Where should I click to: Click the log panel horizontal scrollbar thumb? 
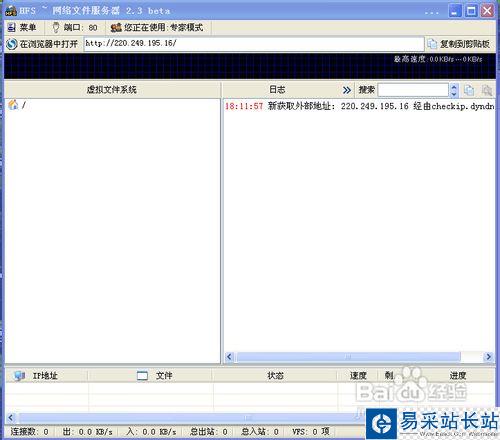(x=348, y=357)
